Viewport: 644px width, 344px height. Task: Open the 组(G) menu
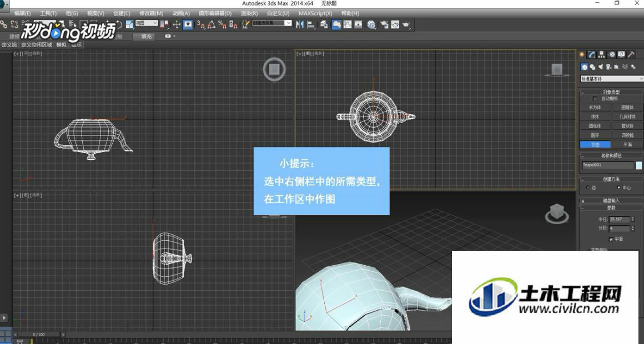point(72,13)
